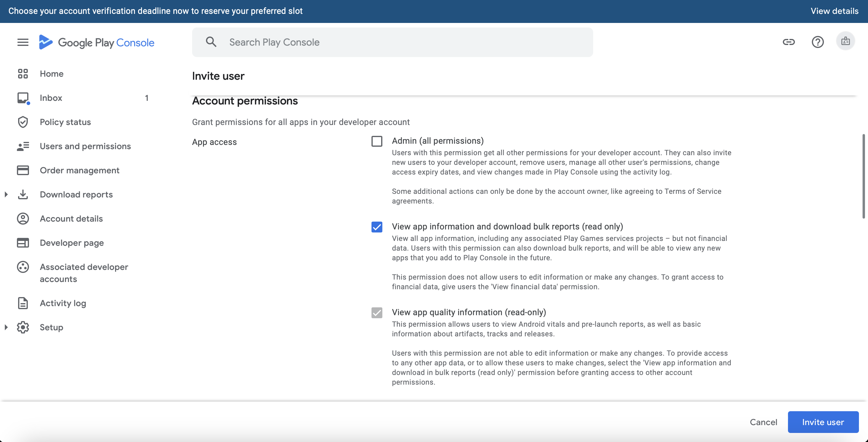
Task: Expand the Download reports arrow
Action: pyautogui.click(x=6, y=194)
